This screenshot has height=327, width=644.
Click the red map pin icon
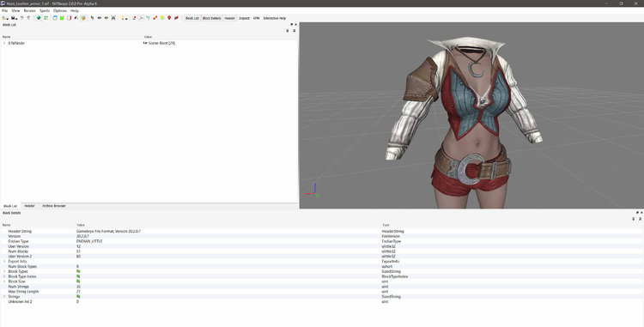point(169,18)
